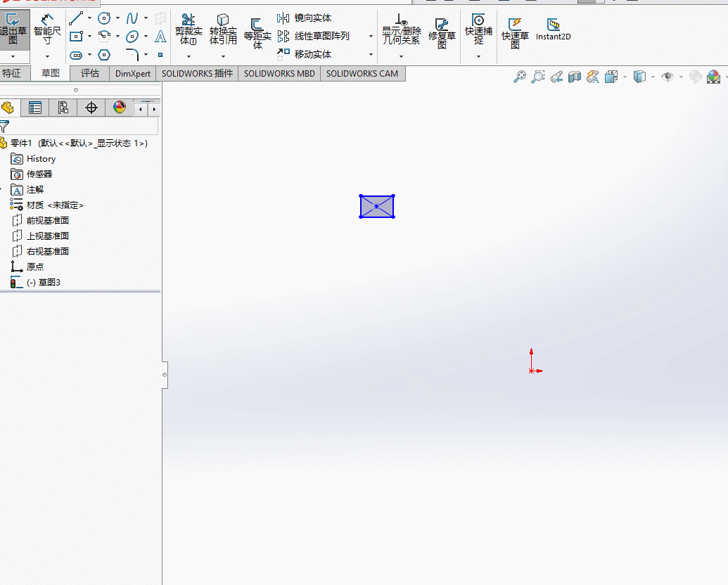Screen dimensions: 728x585
Task: Open the Rectangle tool dropdown arrow
Action: click(x=89, y=37)
